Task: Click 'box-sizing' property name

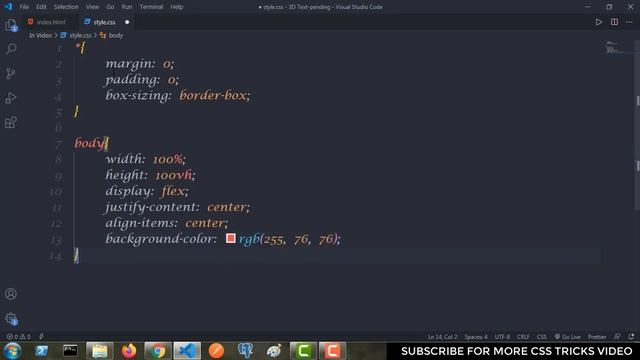Action: point(136,96)
